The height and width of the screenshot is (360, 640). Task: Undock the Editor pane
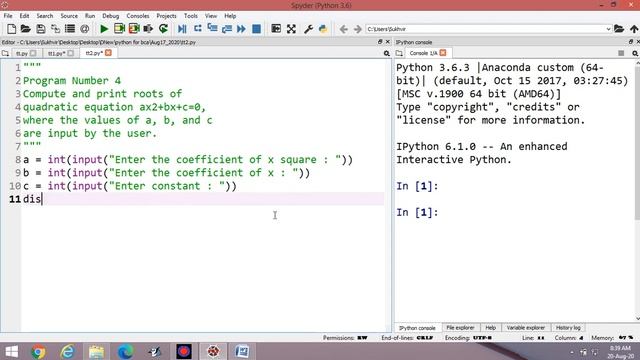tap(380, 42)
